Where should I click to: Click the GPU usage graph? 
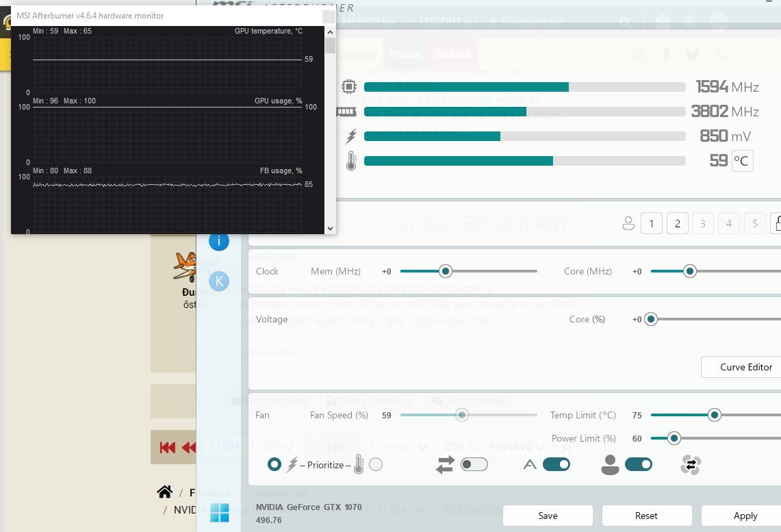(167, 134)
